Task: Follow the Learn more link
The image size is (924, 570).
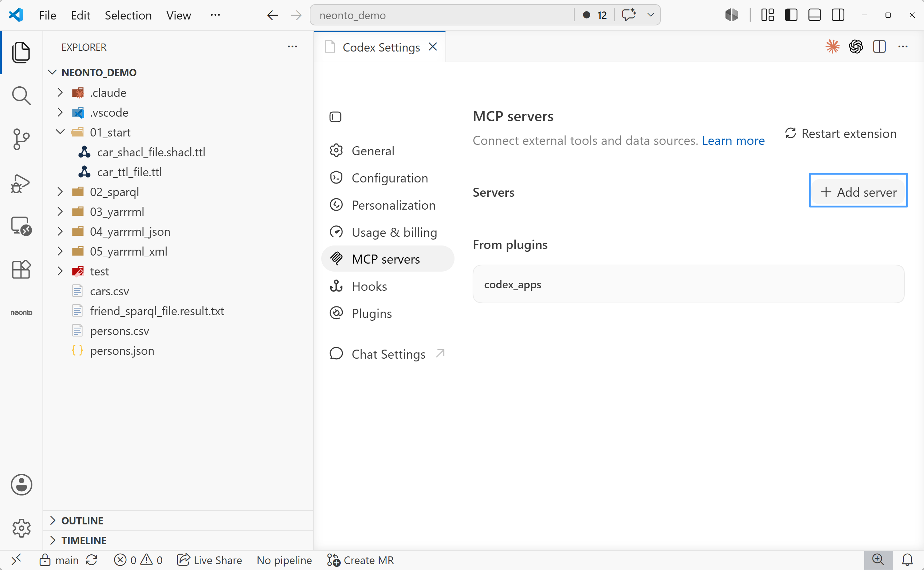Action: 733,141
